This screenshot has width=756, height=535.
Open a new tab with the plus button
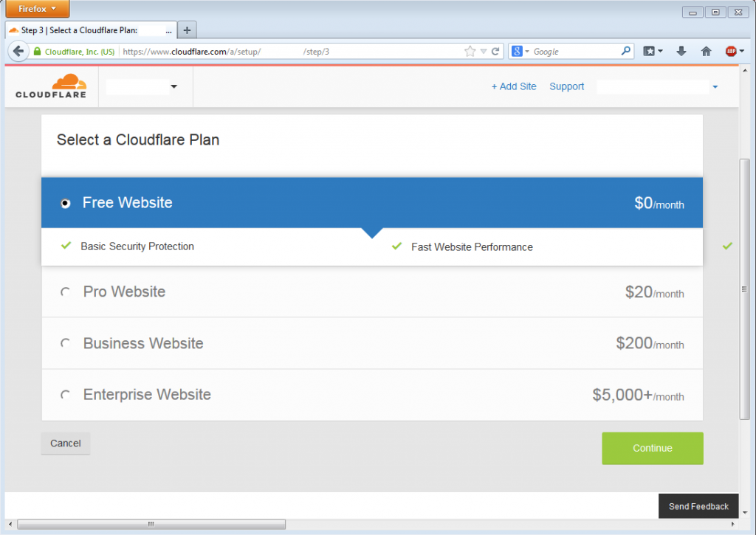click(x=187, y=30)
